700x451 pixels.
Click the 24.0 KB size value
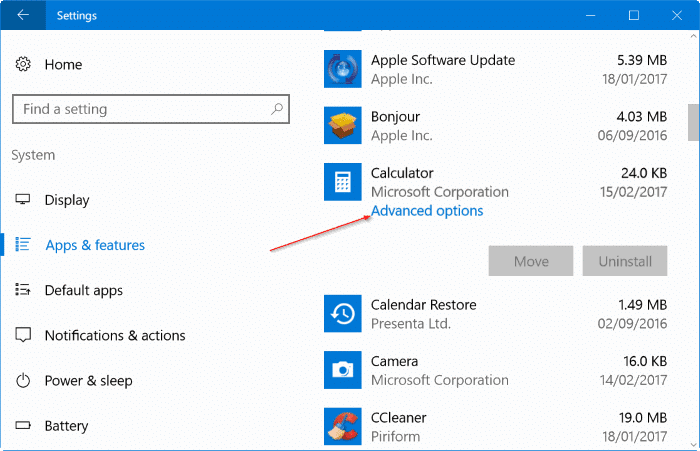pos(644,173)
